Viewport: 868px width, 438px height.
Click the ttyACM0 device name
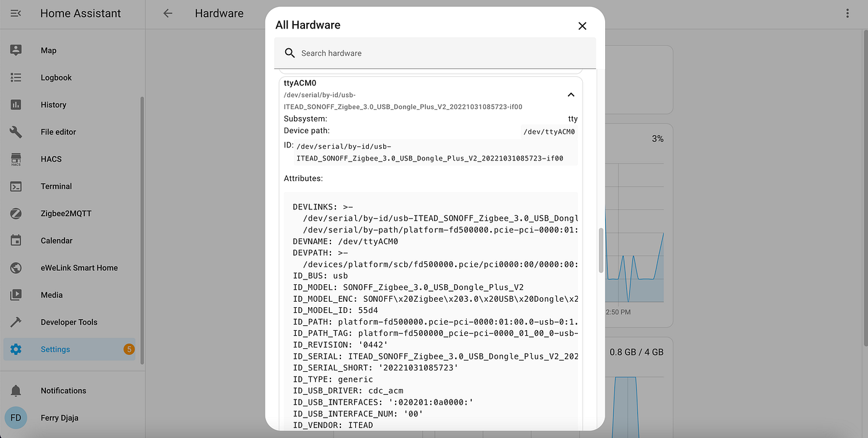(300, 83)
